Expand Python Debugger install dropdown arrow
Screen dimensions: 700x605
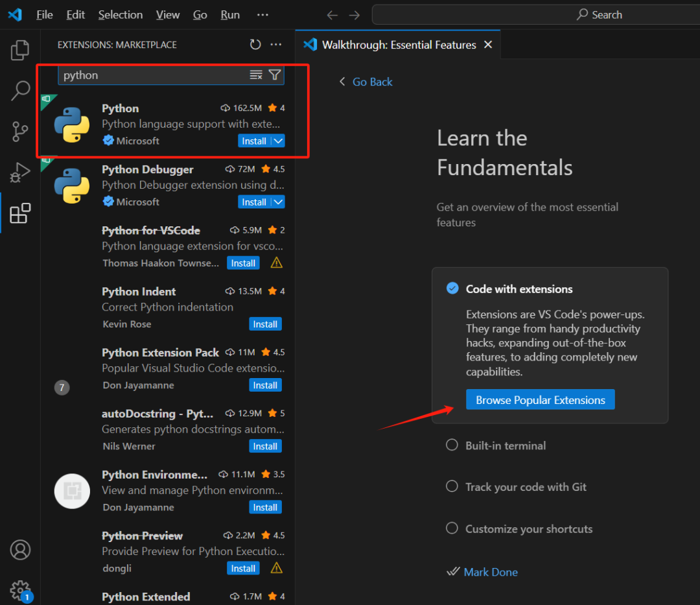pyautogui.click(x=278, y=202)
